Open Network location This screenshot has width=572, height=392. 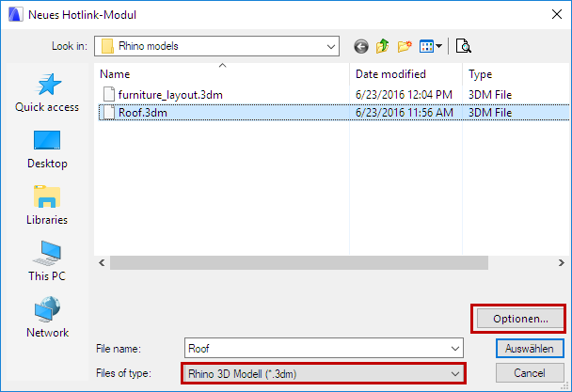[x=47, y=317]
